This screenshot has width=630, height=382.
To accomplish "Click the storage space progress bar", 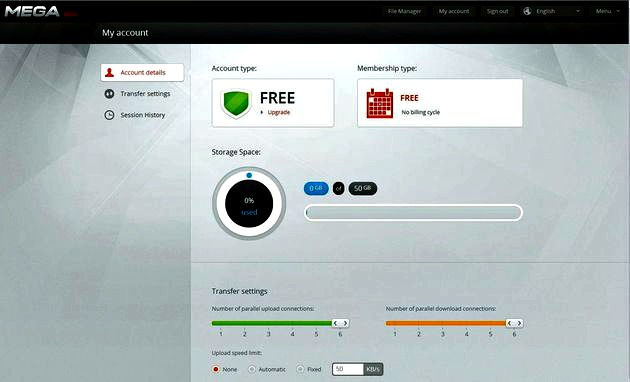I will pyautogui.click(x=413, y=212).
